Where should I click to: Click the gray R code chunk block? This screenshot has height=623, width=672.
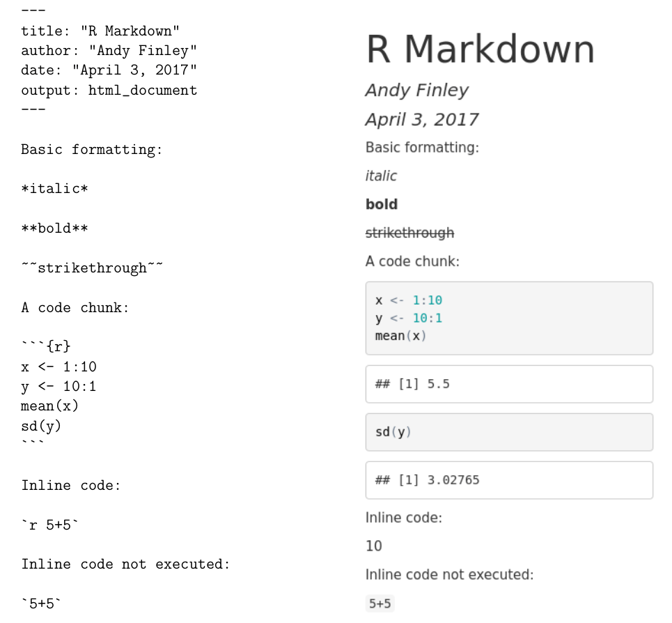508,318
